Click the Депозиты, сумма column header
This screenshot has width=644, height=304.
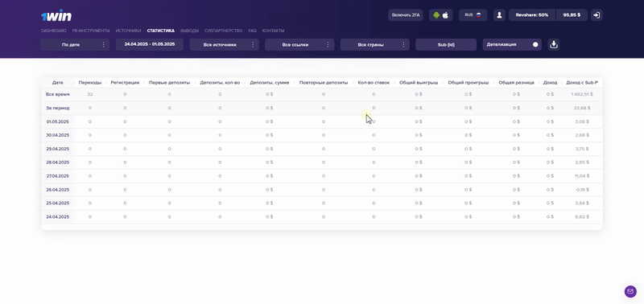[x=270, y=83]
